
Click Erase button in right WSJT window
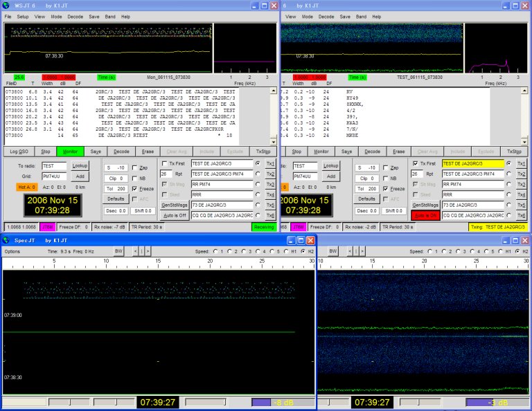[399, 152]
